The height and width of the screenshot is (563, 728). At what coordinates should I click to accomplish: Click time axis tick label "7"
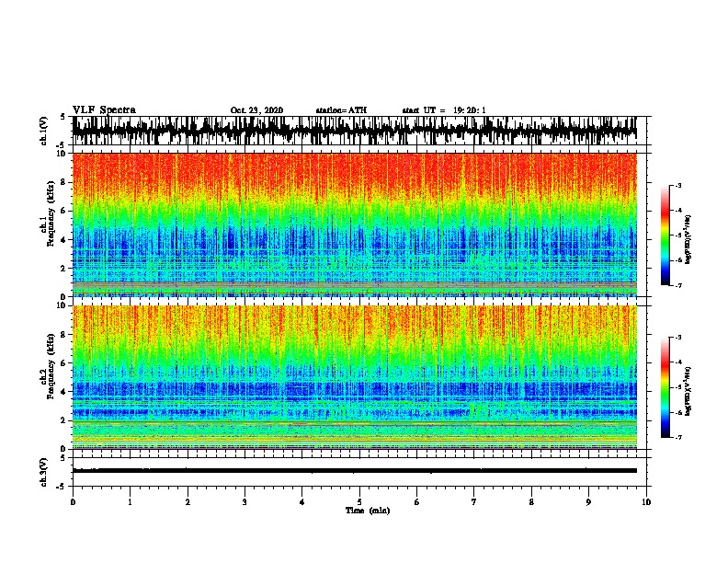click(474, 502)
